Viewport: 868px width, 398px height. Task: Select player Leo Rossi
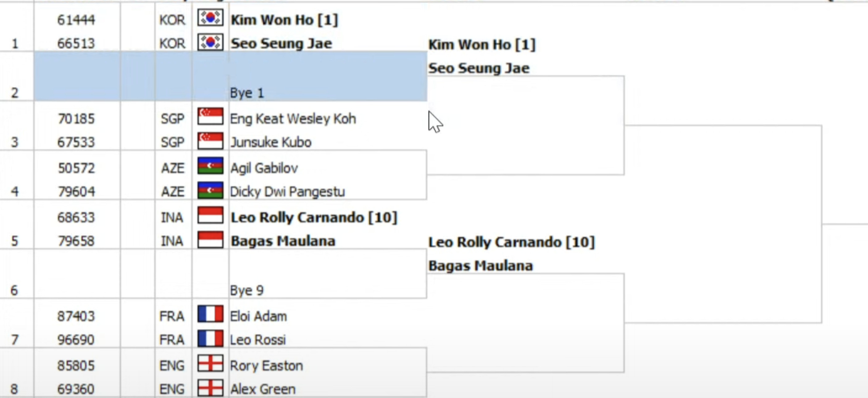pyautogui.click(x=258, y=340)
